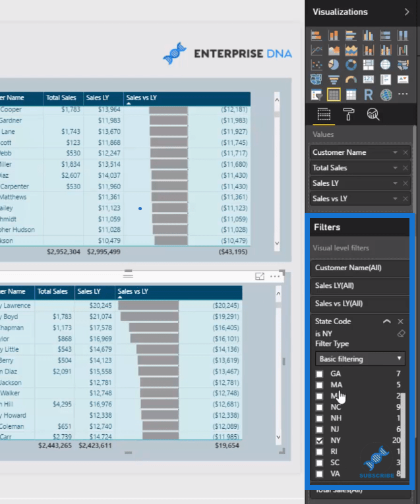Remove Customer Name from Values
Screen dimensions: 420x504
405,152
